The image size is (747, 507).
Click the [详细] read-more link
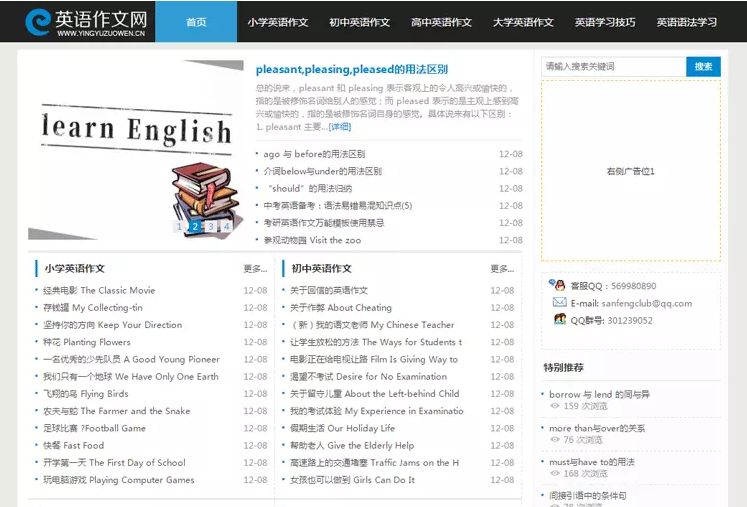(x=340, y=127)
